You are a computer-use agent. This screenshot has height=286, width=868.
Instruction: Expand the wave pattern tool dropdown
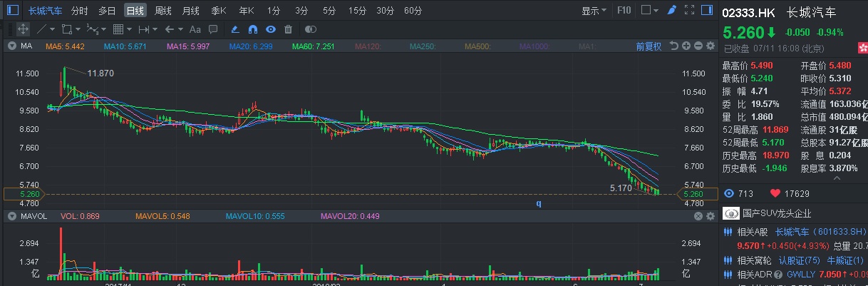click(x=104, y=29)
